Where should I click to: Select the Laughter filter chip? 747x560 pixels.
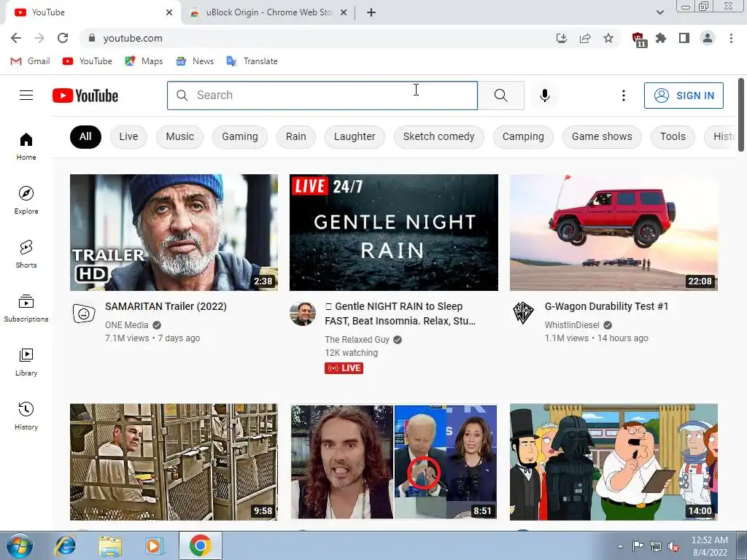point(355,136)
